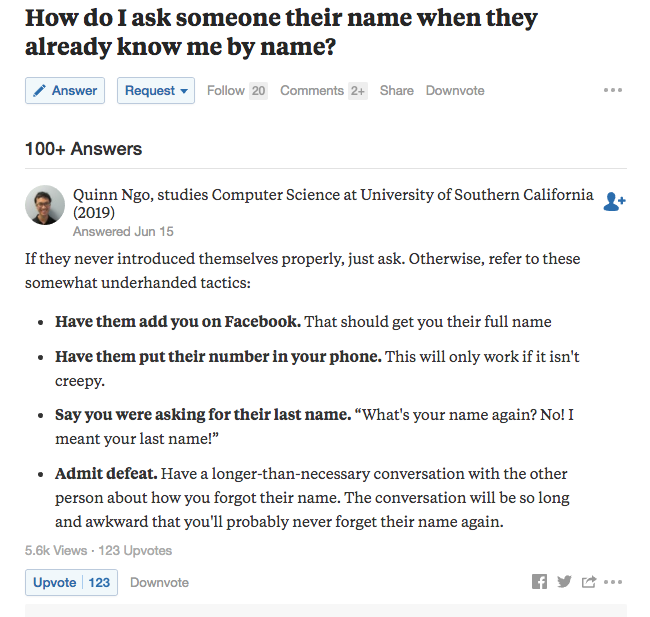Click the pencil icon on Answer button
Image resolution: width=650 pixels, height=617 pixels.
tap(39, 90)
